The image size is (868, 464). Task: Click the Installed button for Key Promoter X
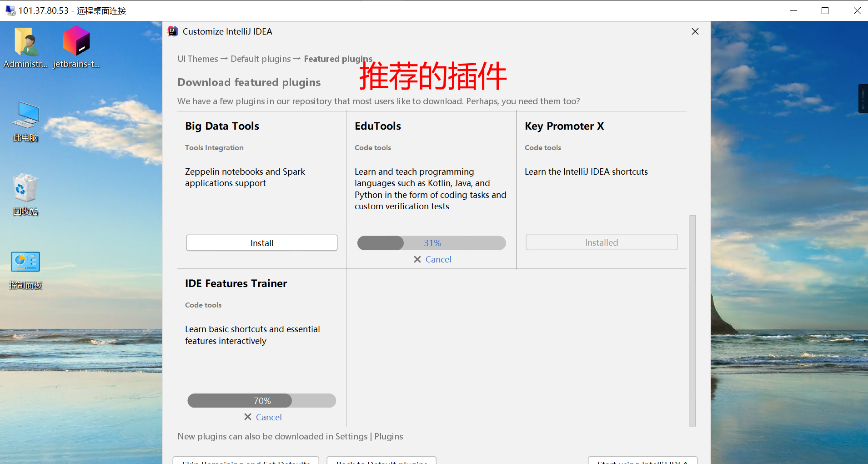(602, 242)
